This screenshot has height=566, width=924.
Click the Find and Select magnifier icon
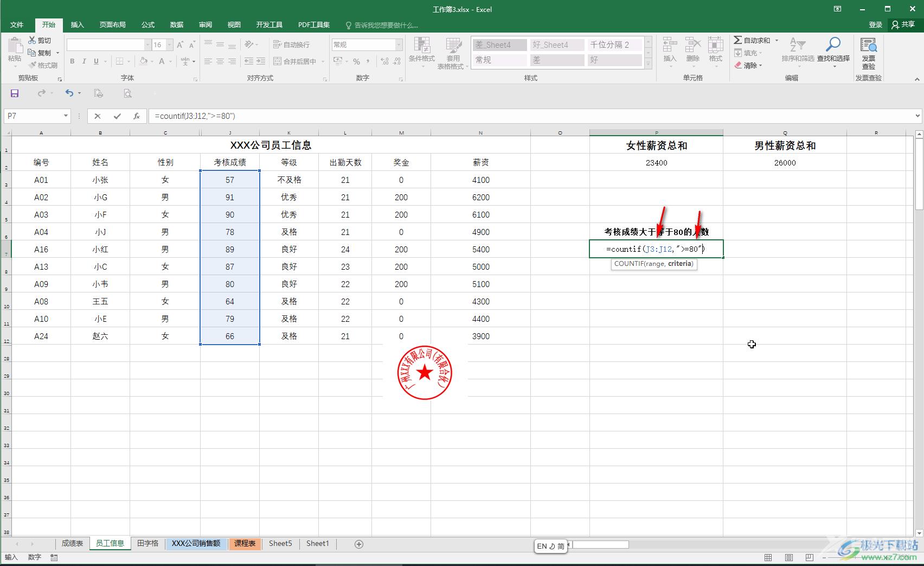point(833,44)
